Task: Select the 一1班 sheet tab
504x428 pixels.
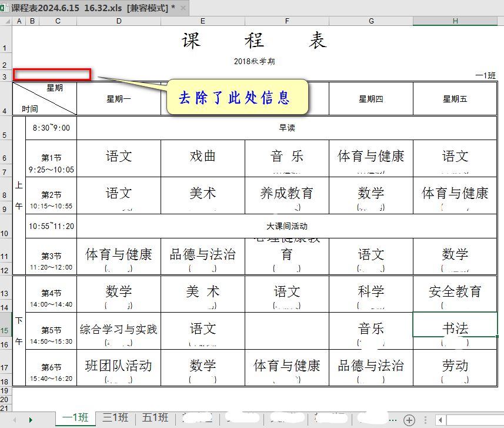Action: pyautogui.click(x=76, y=419)
